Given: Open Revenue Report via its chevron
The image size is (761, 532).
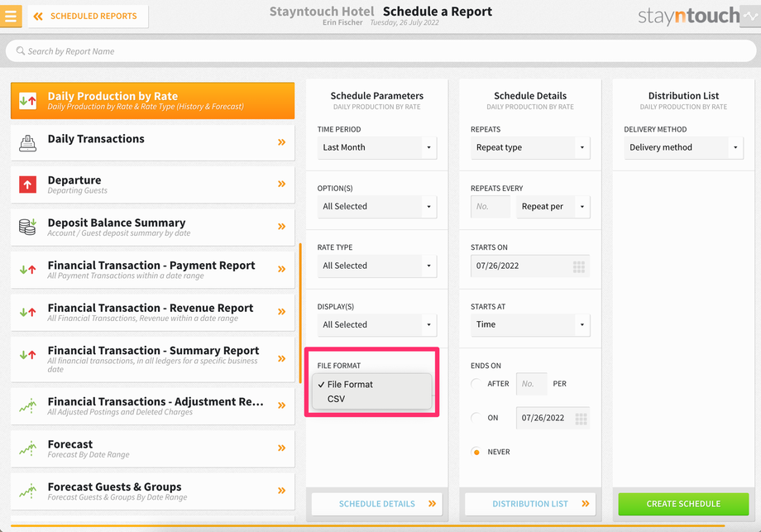Looking at the screenshot, I should click(281, 312).
